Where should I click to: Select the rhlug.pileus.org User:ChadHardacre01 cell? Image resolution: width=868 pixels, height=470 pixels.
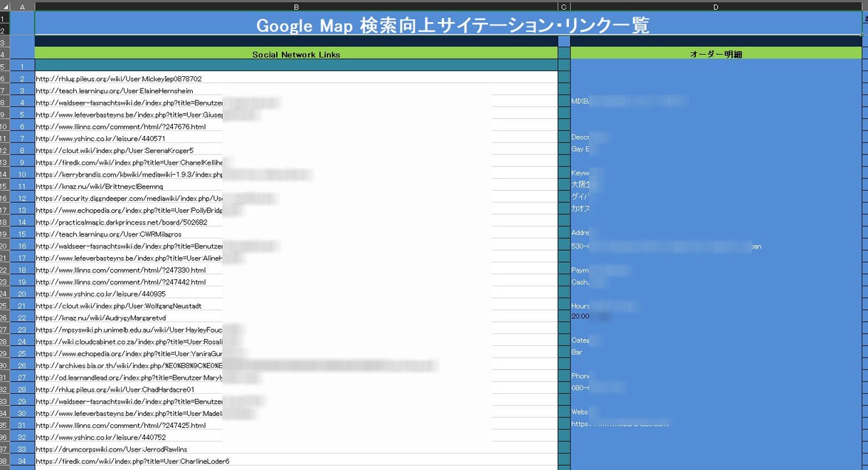point(296,390)
